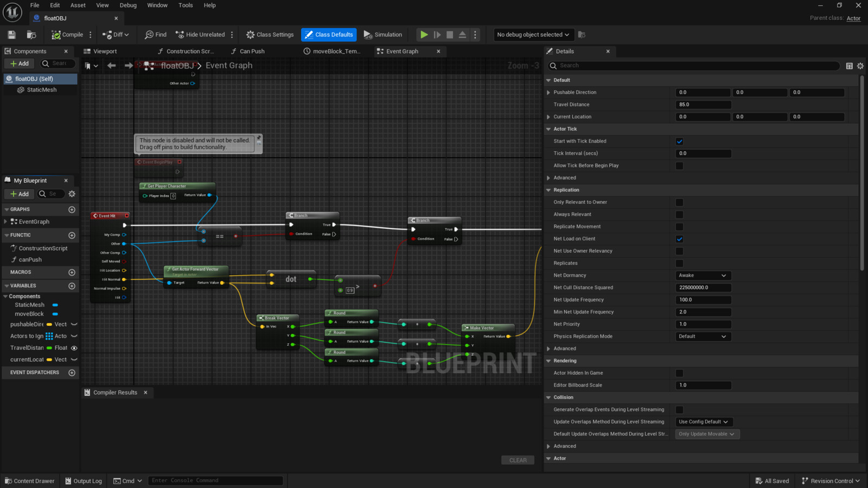
Task: Enable Always Relevant checkbox
Action: pos(679,215)
